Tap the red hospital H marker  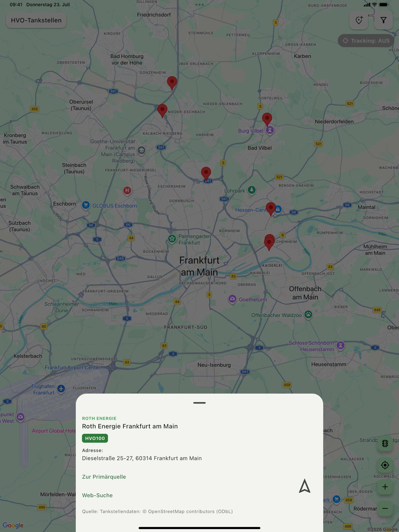pyautogui.click(x=127, y=191)
